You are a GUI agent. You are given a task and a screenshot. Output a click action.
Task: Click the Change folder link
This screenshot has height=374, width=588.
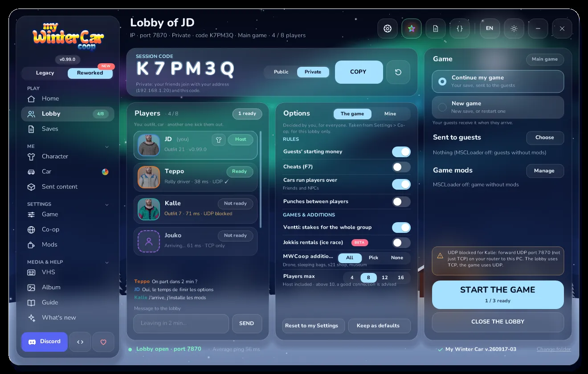click(554, 350)
